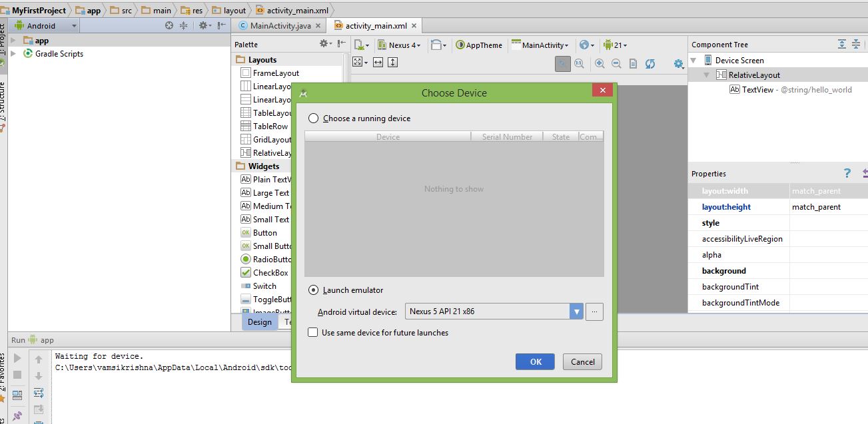Click up stack trace arrow in Run panel
Viewport: 868px width, 424px height.
[39, 359]
